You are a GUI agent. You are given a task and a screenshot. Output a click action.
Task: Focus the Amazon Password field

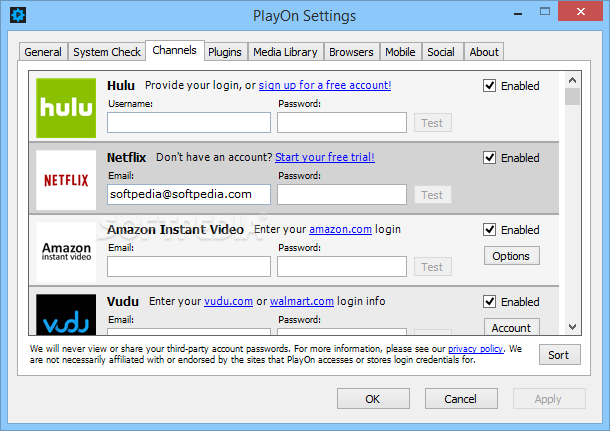tap(342, 266)
